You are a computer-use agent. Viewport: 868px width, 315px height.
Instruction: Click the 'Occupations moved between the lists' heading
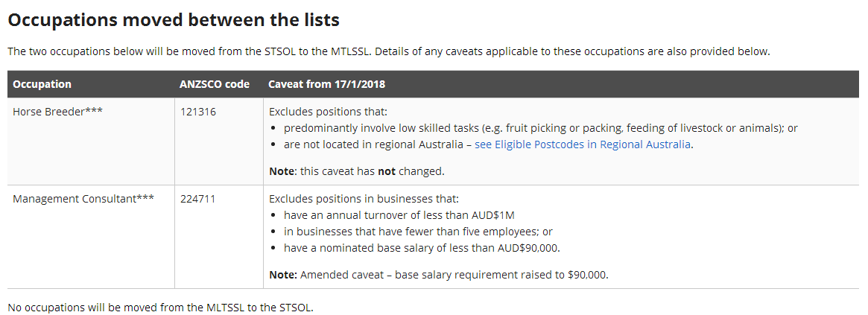(x=174, y=20)
